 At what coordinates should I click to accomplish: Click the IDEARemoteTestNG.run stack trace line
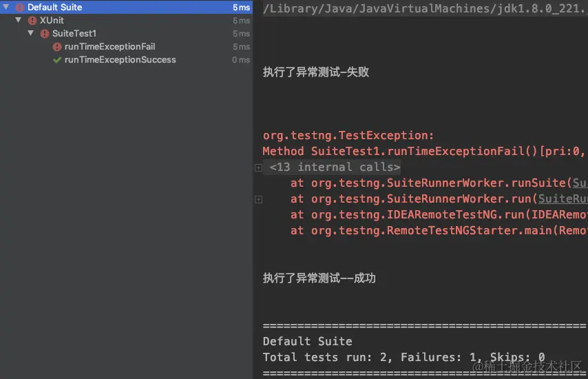439,214
